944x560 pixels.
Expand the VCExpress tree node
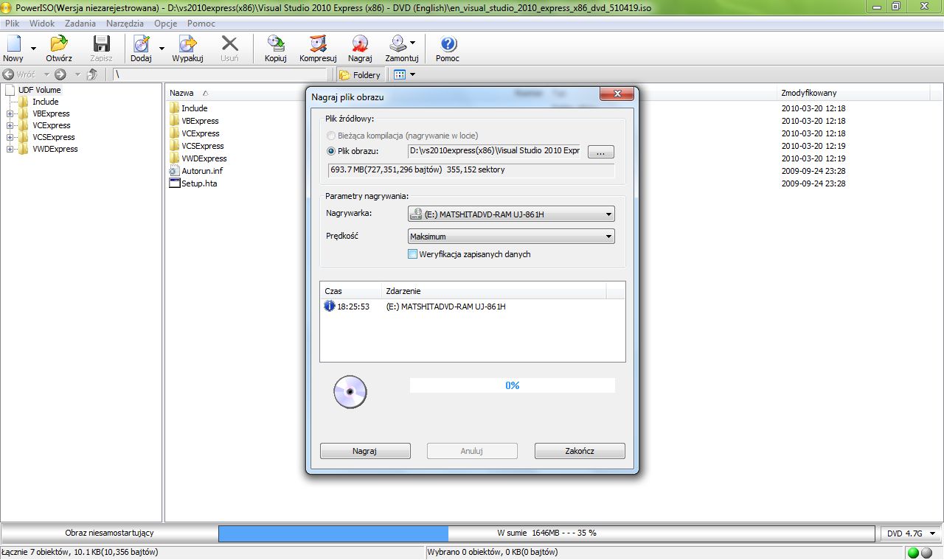tap(10, 125)
